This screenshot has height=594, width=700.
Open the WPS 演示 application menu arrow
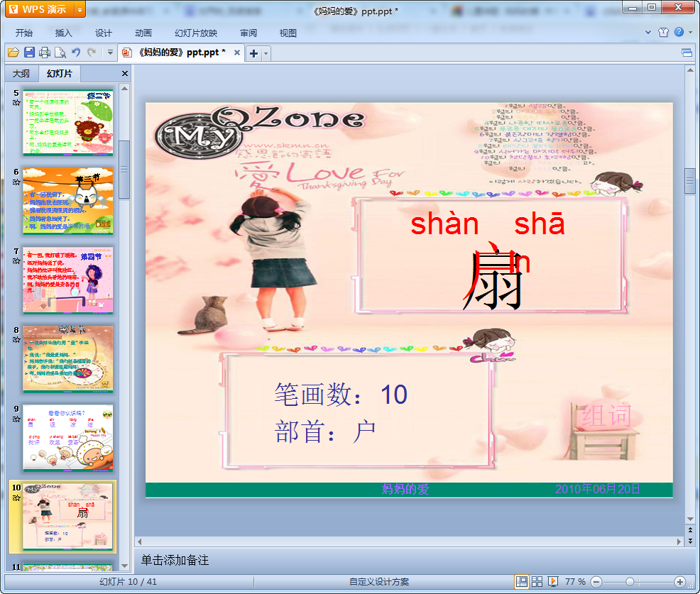(80, 9)
